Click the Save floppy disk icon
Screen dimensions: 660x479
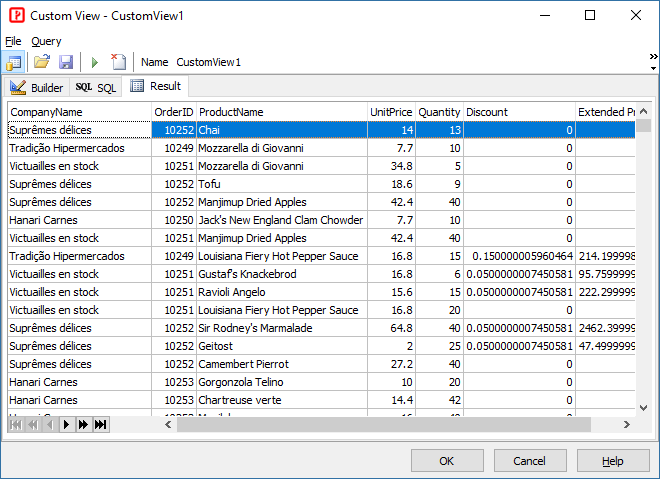click(65, 62)
